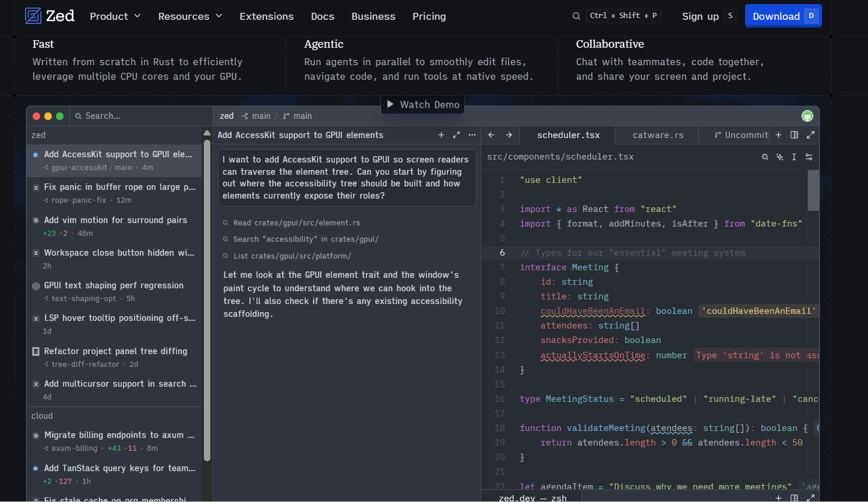Click the editor vertical scrollbar thumb
The image size is (868, 502).
(813, 190)
